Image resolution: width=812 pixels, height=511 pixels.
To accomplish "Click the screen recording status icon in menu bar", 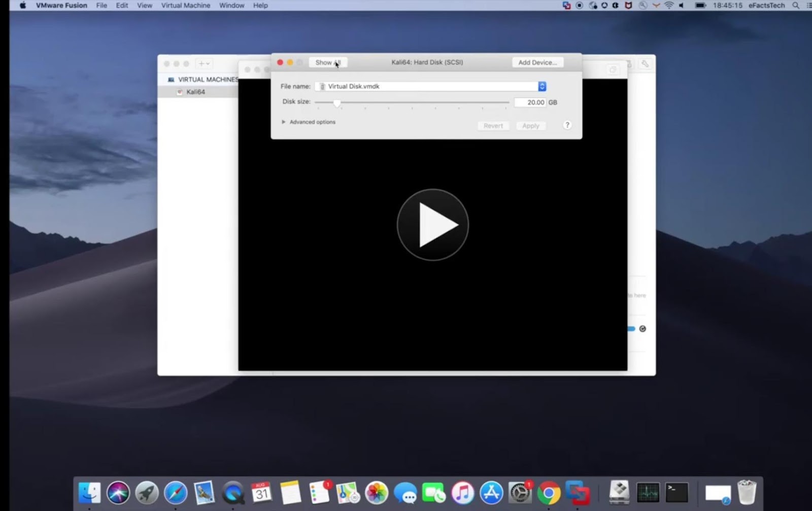I will tap(580, 6).
